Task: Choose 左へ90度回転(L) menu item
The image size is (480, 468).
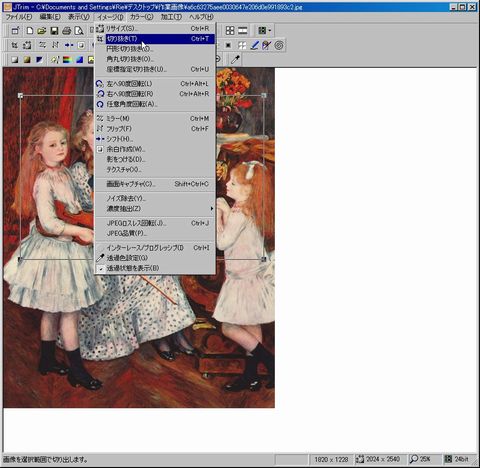Action: 155,84
